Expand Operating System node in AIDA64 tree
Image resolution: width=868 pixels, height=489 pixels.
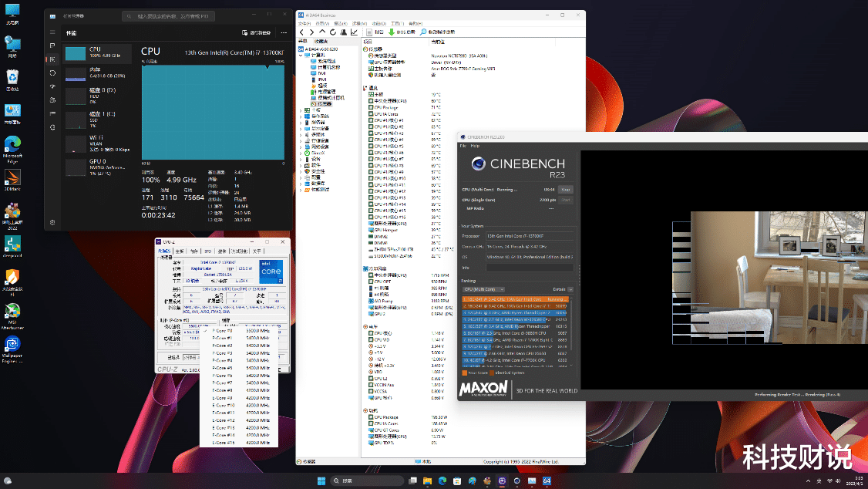(x=301, y=116)
